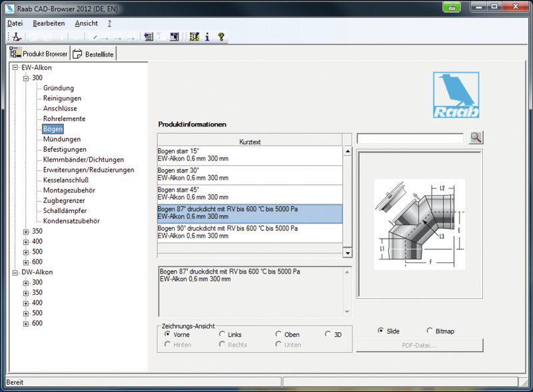This screenshot has height=392, width=533.
Task: Click the Kurztext column header
Action: pos(249,141)
